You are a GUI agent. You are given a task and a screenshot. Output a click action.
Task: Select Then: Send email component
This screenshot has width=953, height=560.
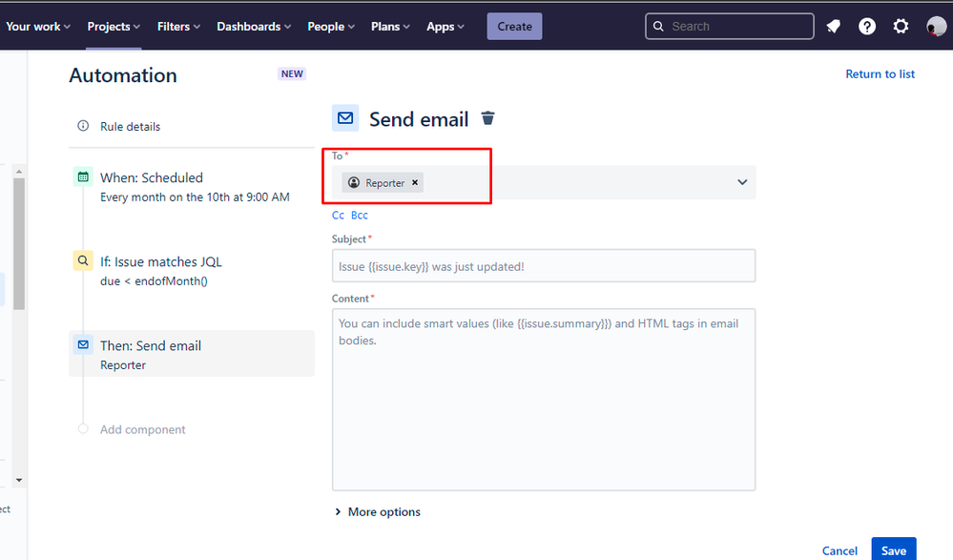coord(192,353)
